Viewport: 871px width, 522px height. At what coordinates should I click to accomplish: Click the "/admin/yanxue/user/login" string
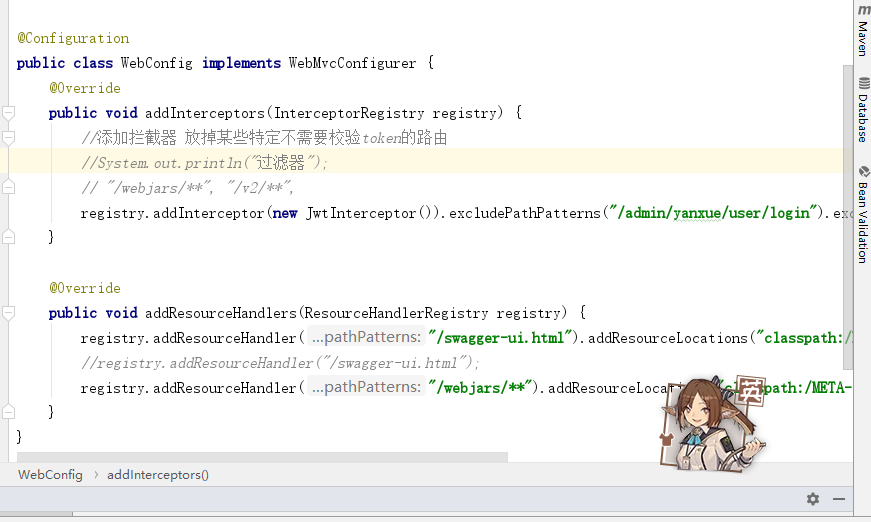tap(714, 213)
